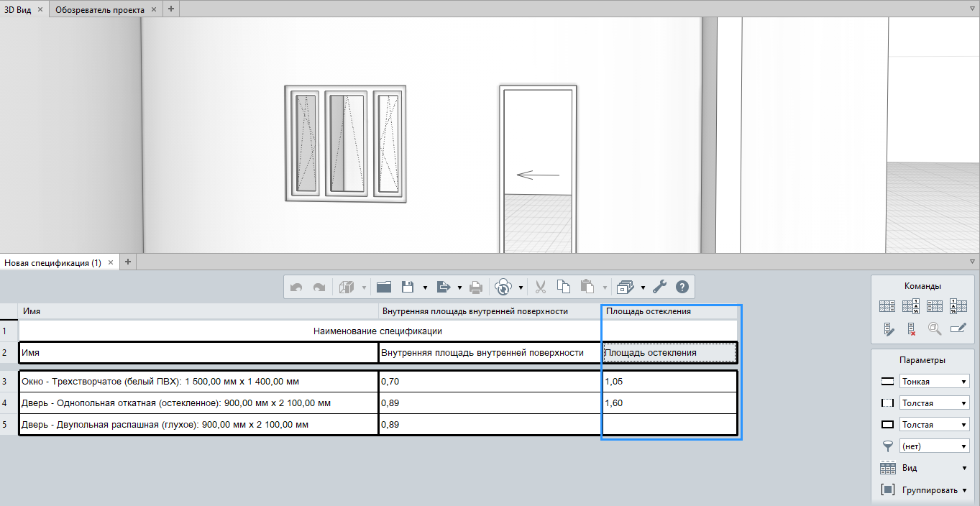Select the sliding door in 3D view

[538, 169]
